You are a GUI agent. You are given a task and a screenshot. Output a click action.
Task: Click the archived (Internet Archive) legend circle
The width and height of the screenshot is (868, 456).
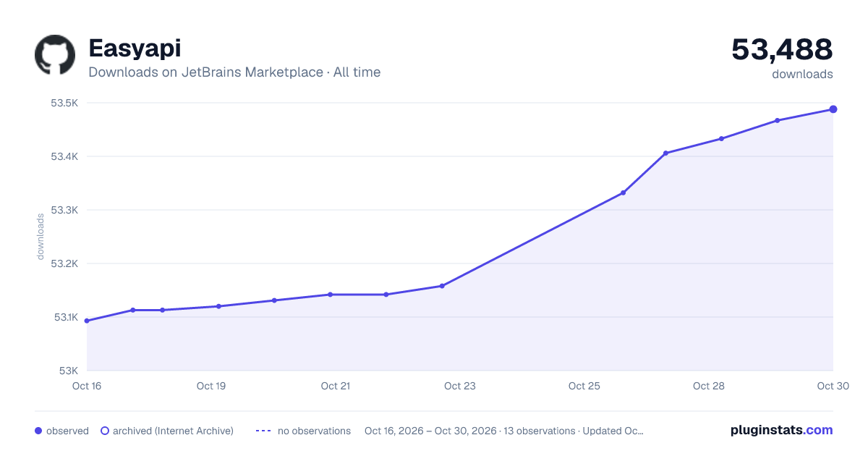tap(105, 431)
